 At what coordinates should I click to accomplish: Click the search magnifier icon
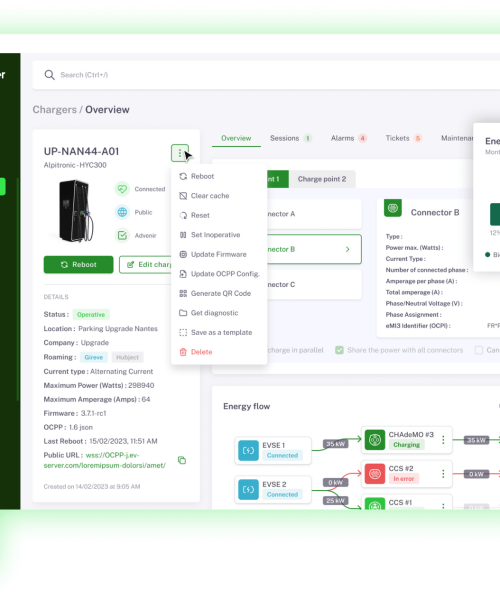pos(49,75)
